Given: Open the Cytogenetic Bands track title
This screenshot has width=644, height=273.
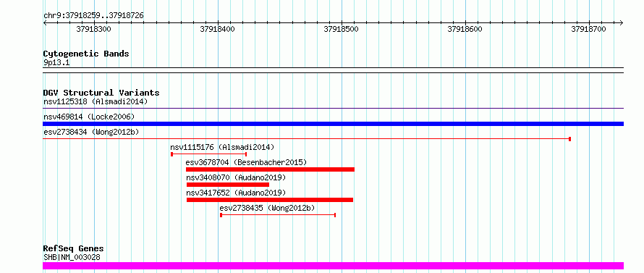Looking at the screenshot, I should [x=86, y=54].
